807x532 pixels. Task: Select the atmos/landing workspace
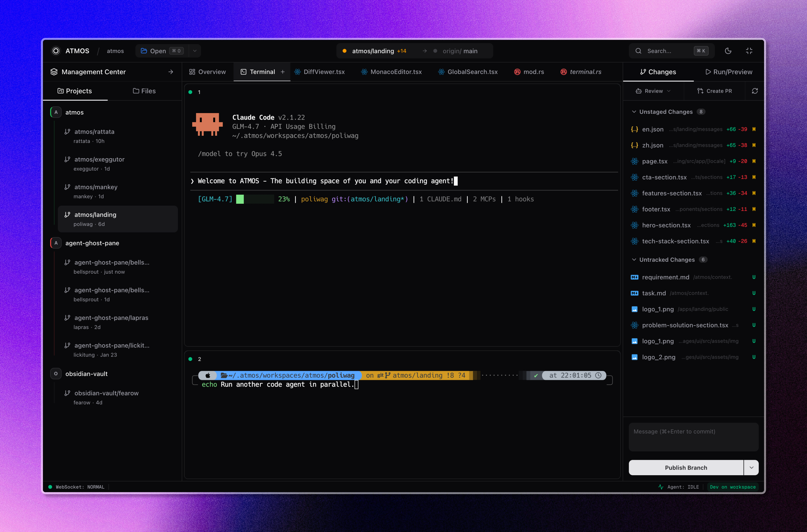click(118, 219)
